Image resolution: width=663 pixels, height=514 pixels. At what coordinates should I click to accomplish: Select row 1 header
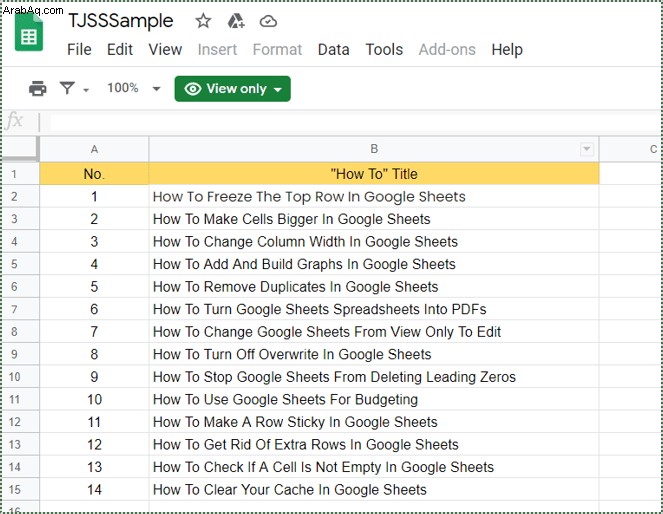tap(20, 174)
